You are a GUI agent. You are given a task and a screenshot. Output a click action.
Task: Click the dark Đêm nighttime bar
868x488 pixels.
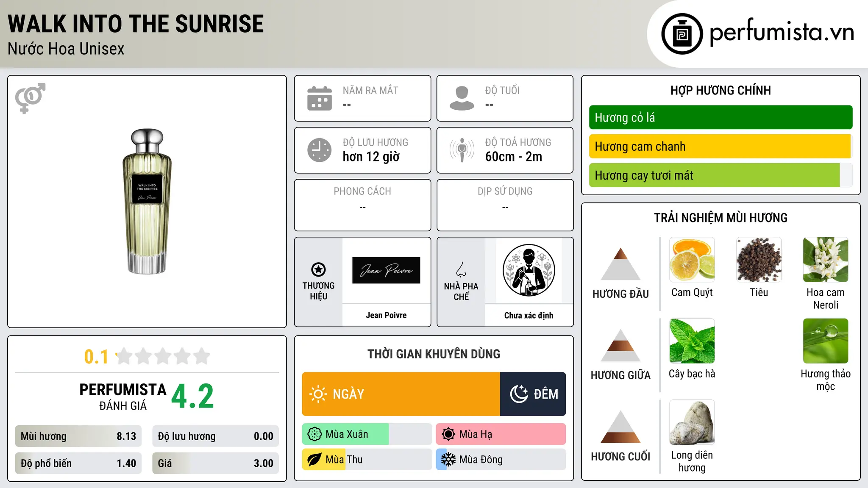pos(533,394)
